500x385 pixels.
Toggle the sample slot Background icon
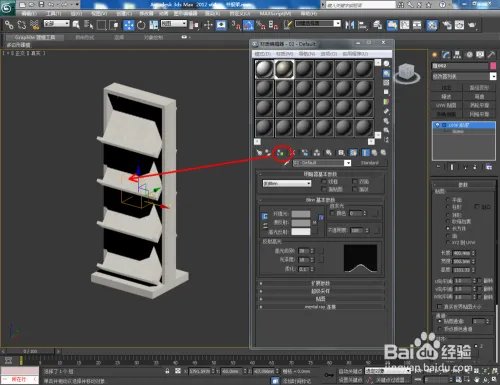pyautogui.click(x=386, y=82)
